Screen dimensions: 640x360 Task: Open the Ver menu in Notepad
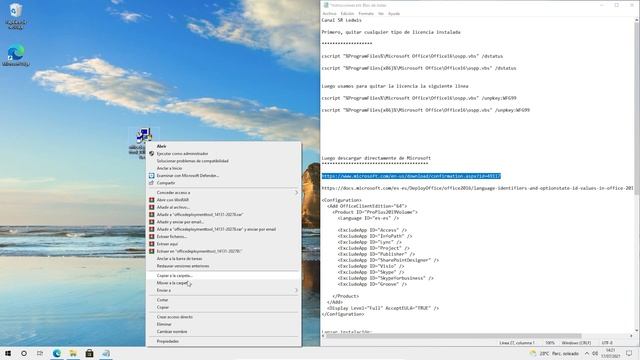point(381,14)
